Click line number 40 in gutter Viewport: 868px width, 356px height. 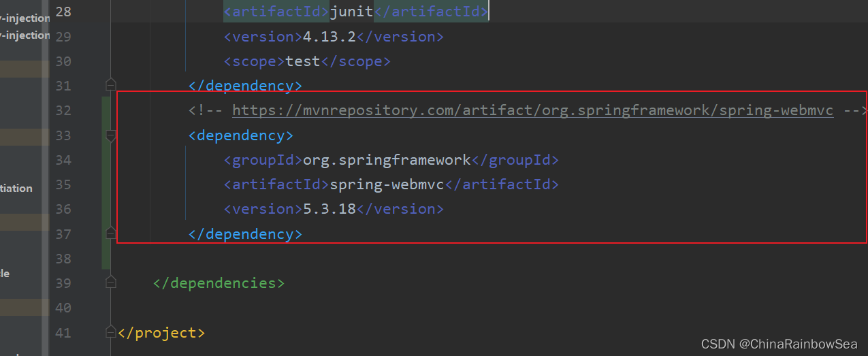(x=63, y=308)
